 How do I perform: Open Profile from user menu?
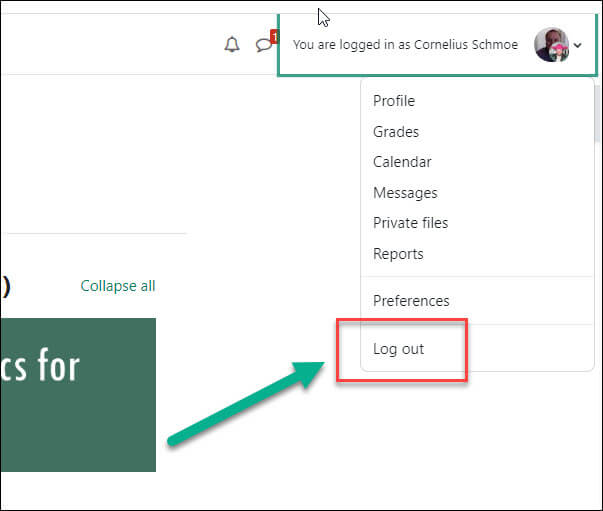click(394, 101)
